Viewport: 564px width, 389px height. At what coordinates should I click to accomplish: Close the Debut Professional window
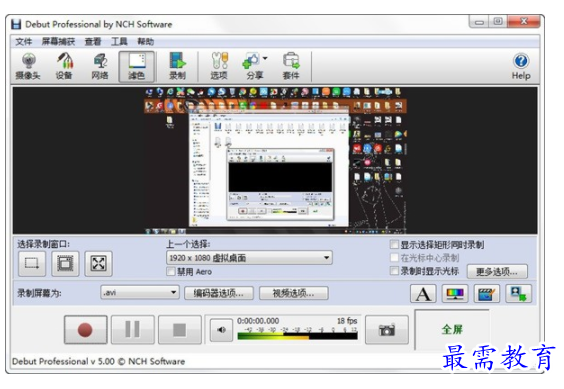click(524, 22)
